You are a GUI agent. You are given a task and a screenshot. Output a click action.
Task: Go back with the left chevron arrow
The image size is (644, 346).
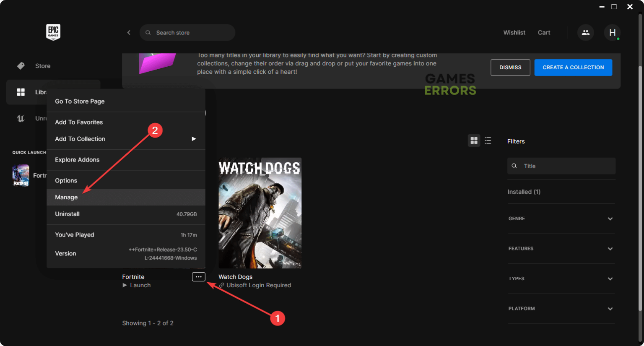(129, 32)
